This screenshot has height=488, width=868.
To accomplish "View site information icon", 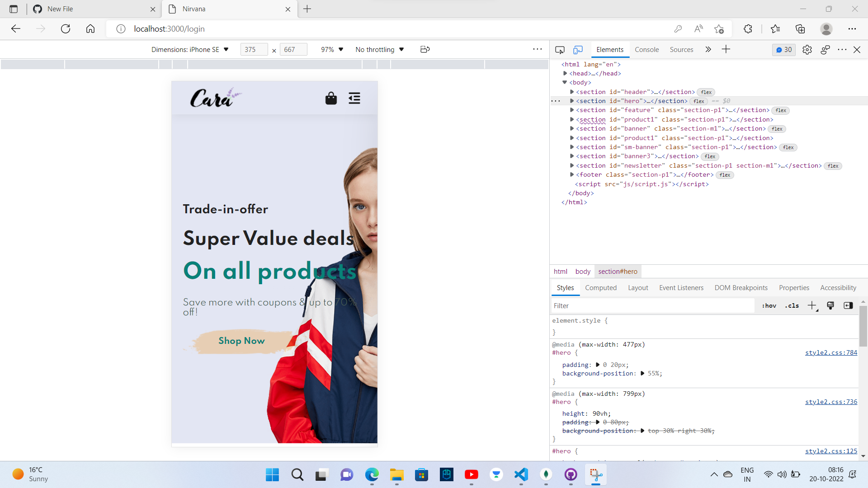I will click(x=121, y=29).
